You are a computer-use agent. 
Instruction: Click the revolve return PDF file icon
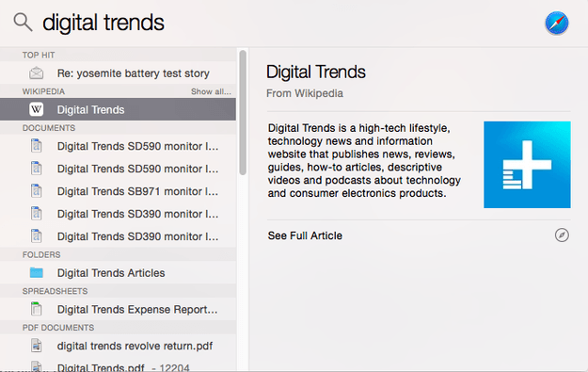tap(37, 346)
